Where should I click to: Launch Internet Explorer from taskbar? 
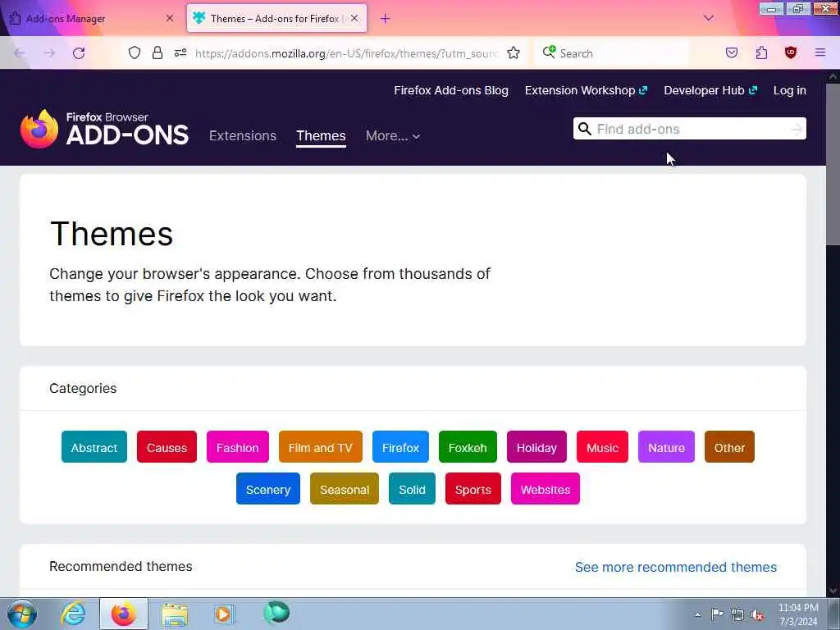click(x=73, y=614)
